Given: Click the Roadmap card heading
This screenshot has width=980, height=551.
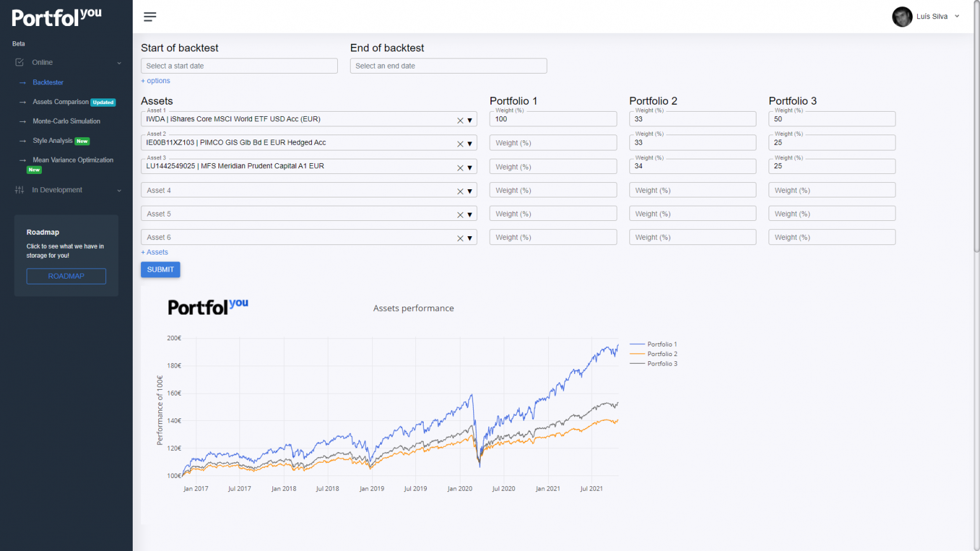Looking at the screenshot, I should pos(43,232).
